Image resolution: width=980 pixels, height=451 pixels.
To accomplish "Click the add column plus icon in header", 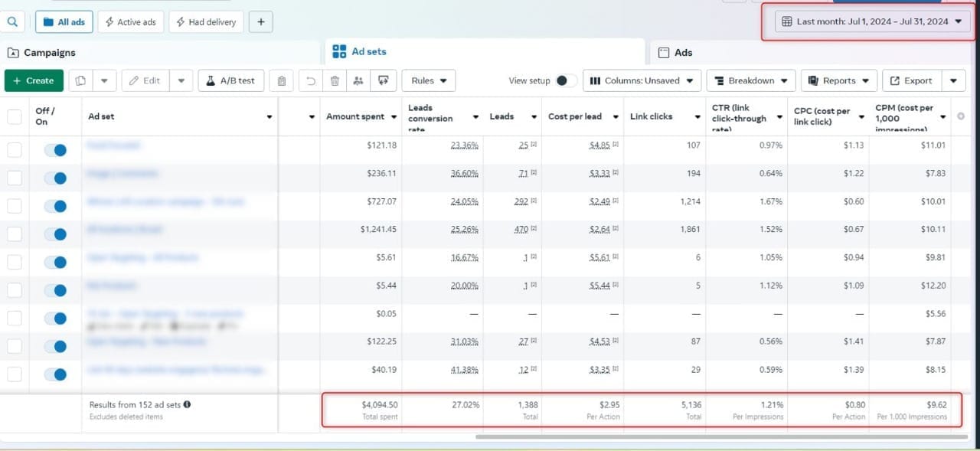I will point(961,116).
